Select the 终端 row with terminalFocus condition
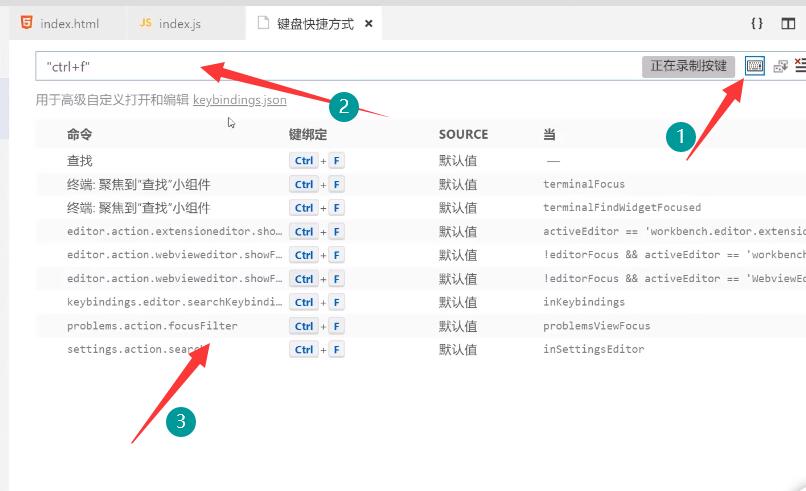This screenshot has width=806, height=491. [x=420, y=185]
